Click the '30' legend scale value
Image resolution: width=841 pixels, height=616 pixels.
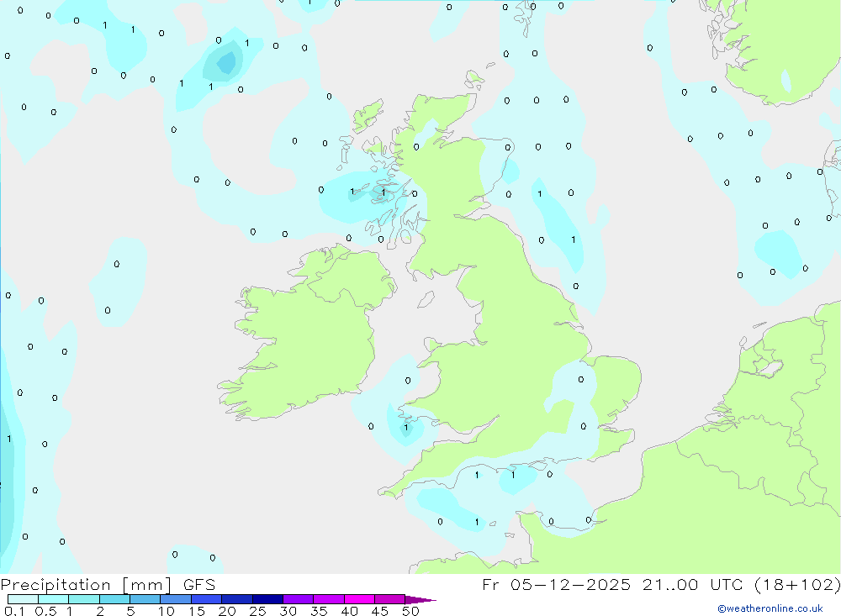pyautogui.click(x=288, y=611)
